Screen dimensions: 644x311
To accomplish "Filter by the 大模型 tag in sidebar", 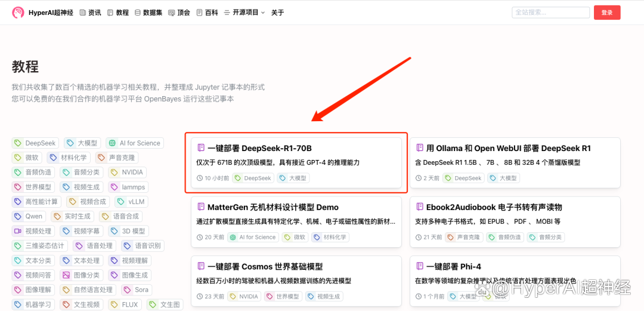I will coord(82,143).
